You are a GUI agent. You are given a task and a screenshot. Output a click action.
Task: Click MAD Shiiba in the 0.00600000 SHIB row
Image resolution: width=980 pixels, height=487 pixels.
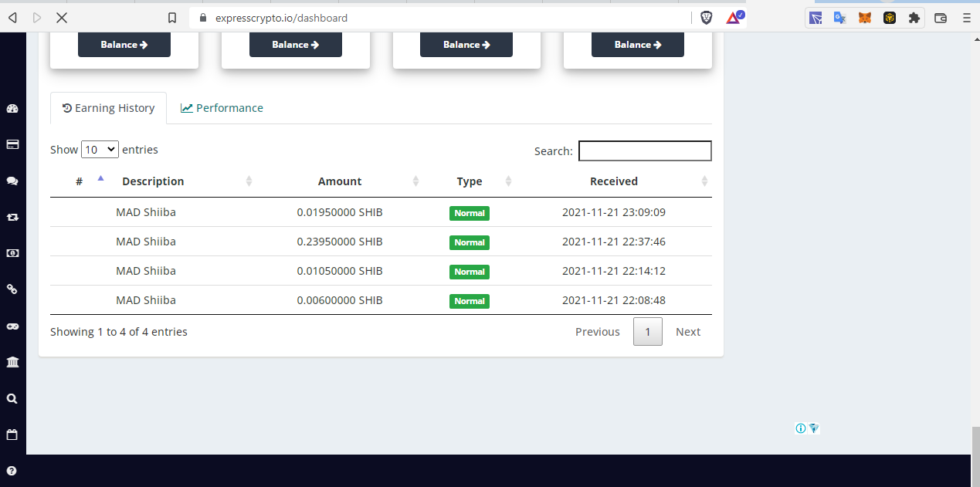point(146,300)
